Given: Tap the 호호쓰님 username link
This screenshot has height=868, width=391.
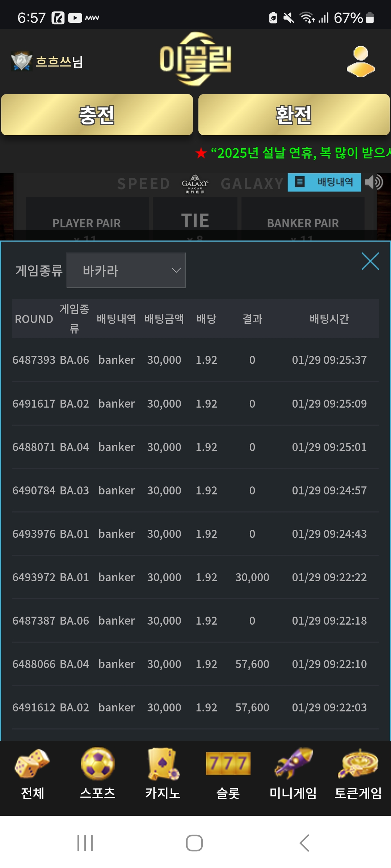Looking at the screenshot, I should [x=59, y=61].
